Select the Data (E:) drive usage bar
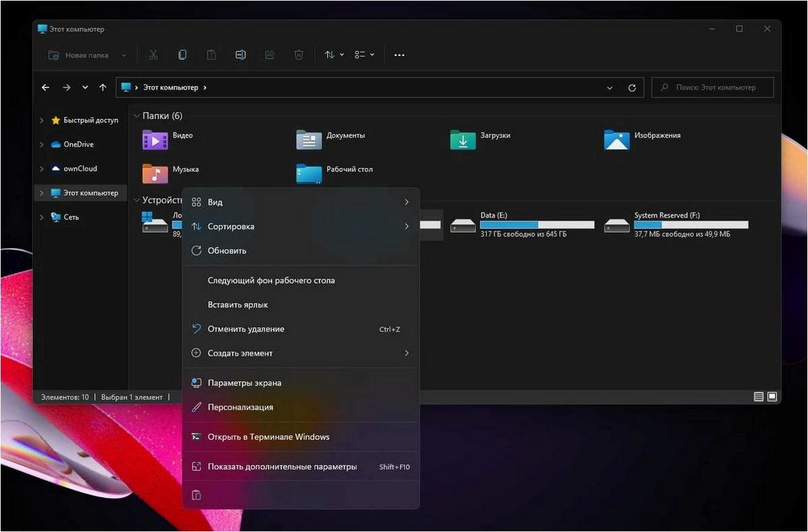The image size is (808, 532). tap(537, 225)
